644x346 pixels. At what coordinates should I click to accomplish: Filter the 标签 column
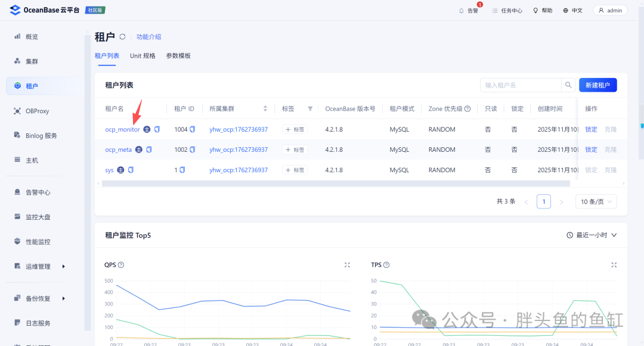point(310,108)
